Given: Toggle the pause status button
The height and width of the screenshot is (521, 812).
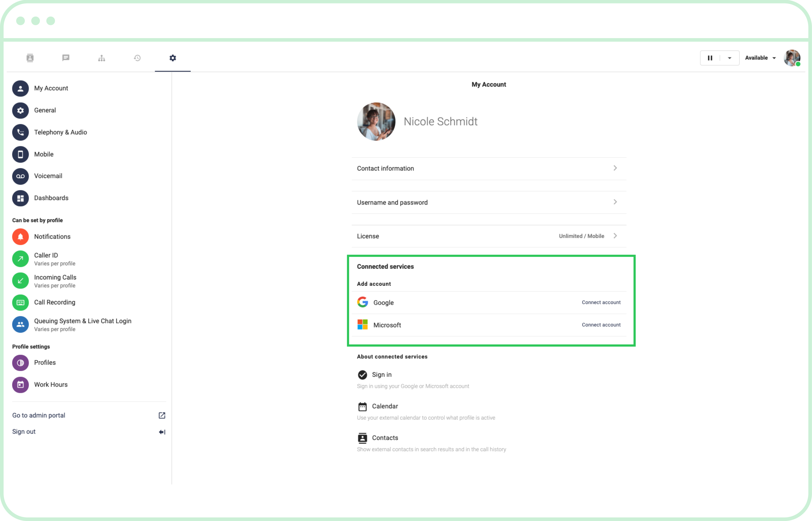Looking at the screenshot, I should [x=710, y=58].
